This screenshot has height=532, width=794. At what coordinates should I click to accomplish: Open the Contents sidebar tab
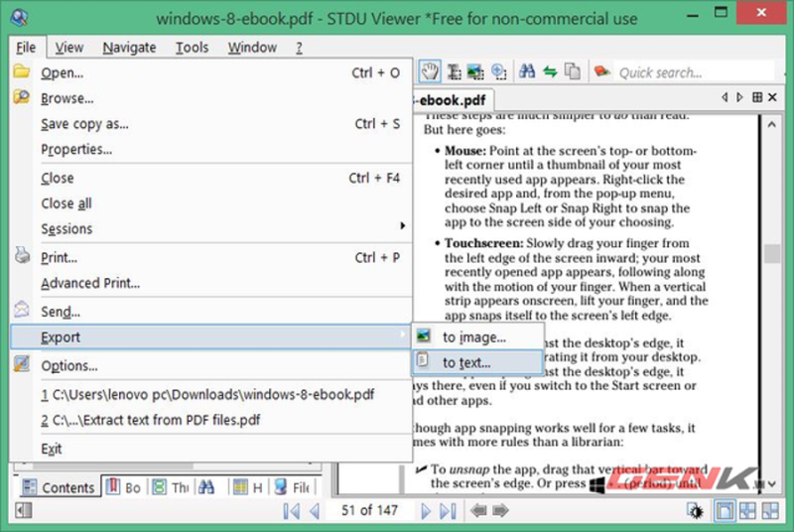click(60, 487)
